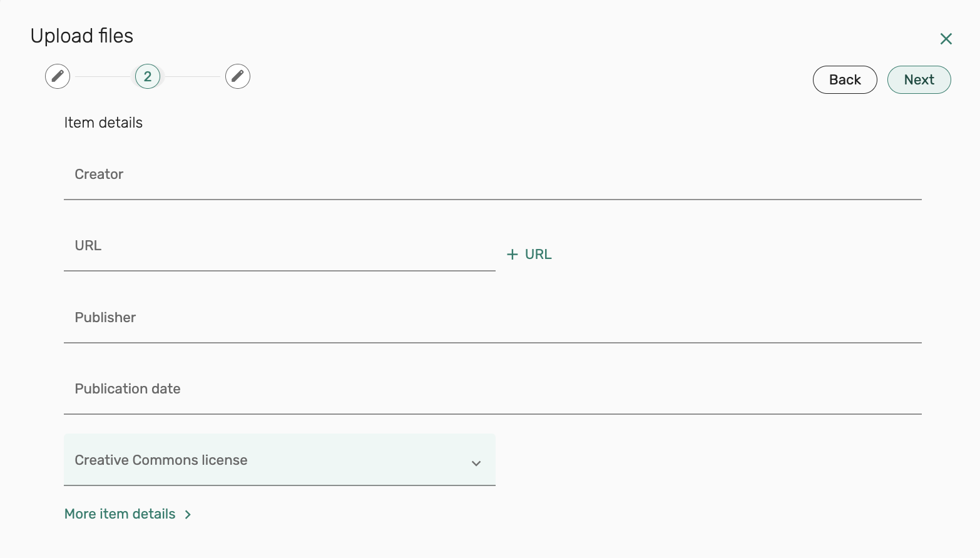
Task: Click the connector line between steps one and two
Action: click(x=103, y=77)
